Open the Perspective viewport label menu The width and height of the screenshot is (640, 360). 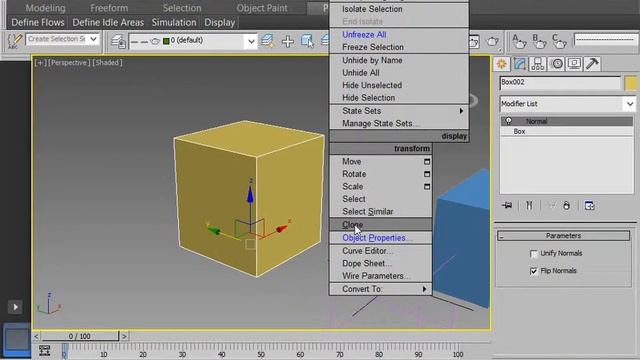(x=69, y=62)
